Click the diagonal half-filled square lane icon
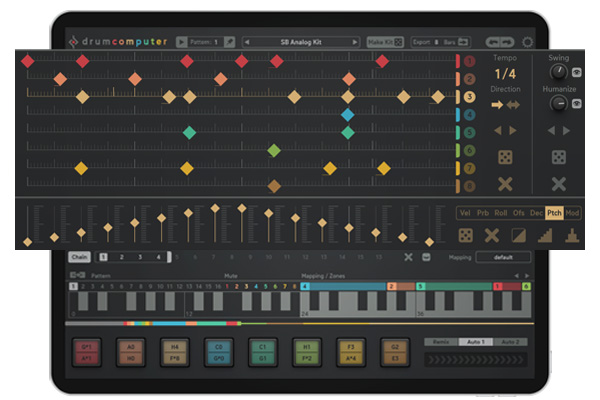The height and width of the screenshot is (400, 600). click(x=518, y=235)
